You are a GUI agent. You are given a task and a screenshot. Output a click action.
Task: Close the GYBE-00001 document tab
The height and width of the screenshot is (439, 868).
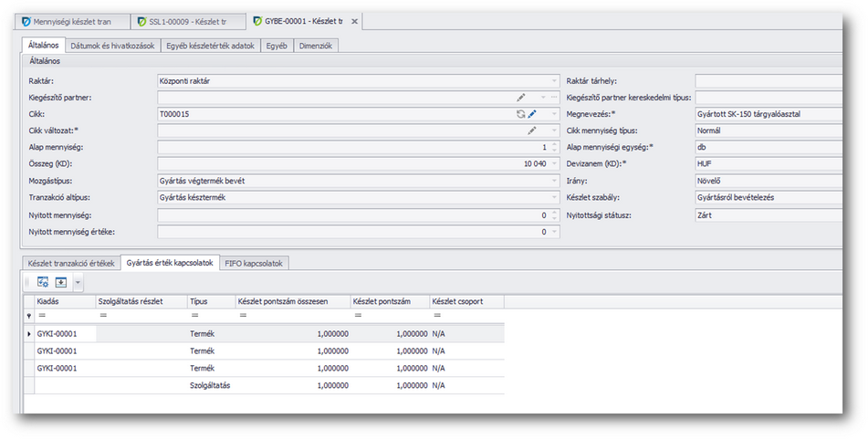355,20
